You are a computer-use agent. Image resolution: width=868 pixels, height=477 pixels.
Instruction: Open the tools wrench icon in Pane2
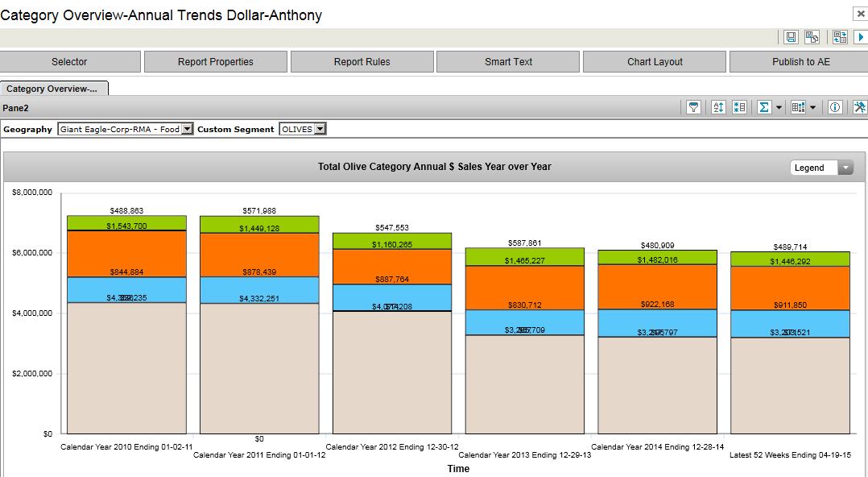(x=859, y=107)
